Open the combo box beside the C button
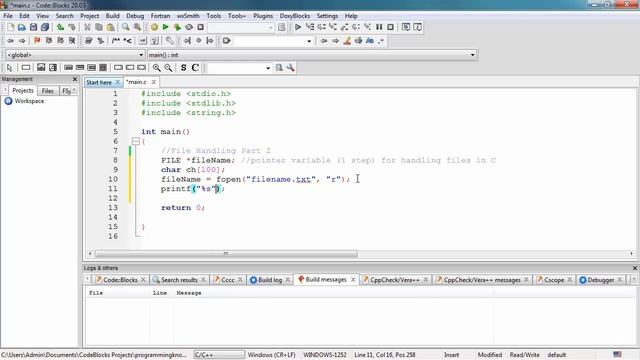This screenshot has height=360, width=640. click(x=239, y=68)
